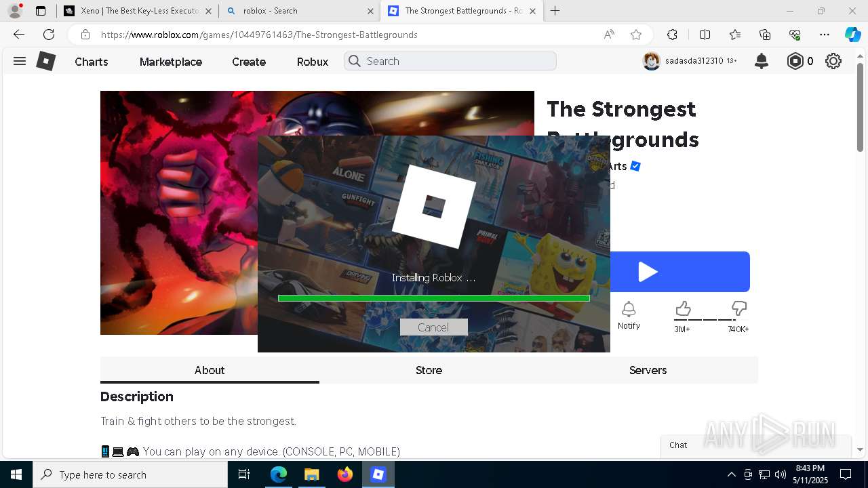Open File Explorer from the taskbar
The height and width of the screenshot is (488, 868).
pos(311,474)
